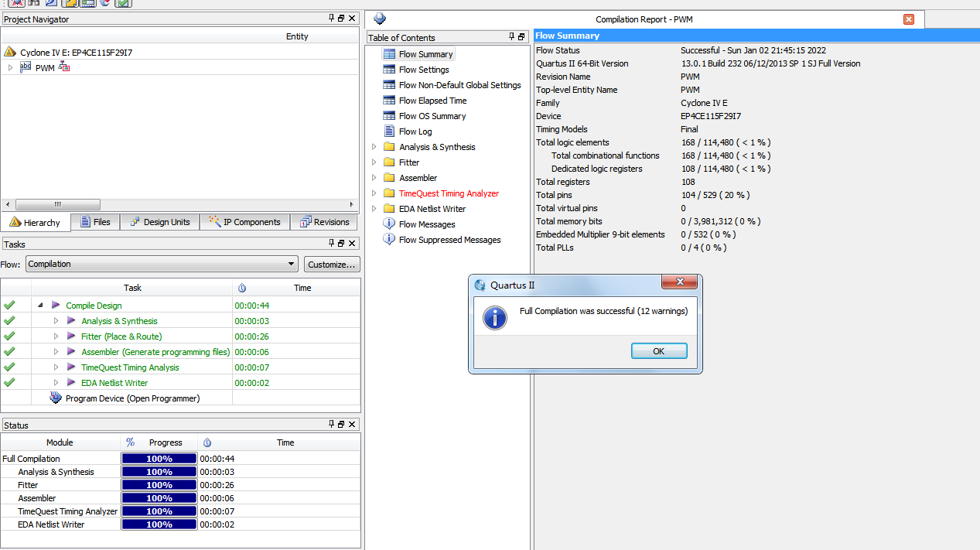Expand Fitter folder in Table of Contents
The image size is (980, 550).
tap(374, 162)
